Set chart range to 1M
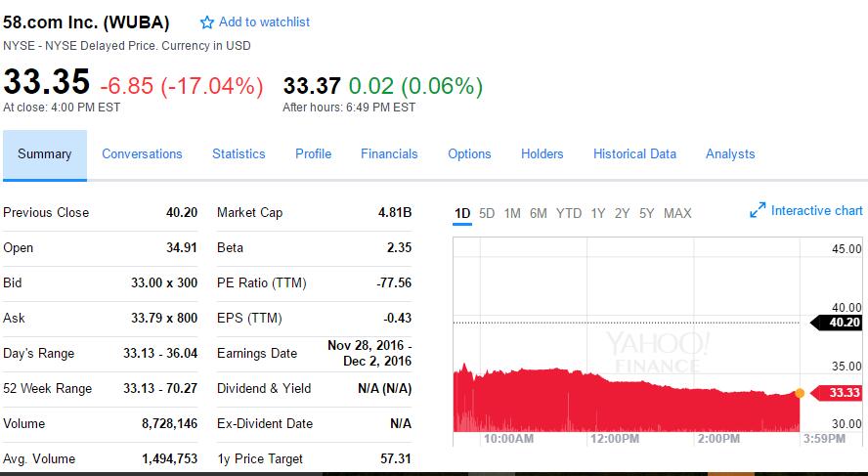Screen dimensions: 868x476 tap(512, 213)
